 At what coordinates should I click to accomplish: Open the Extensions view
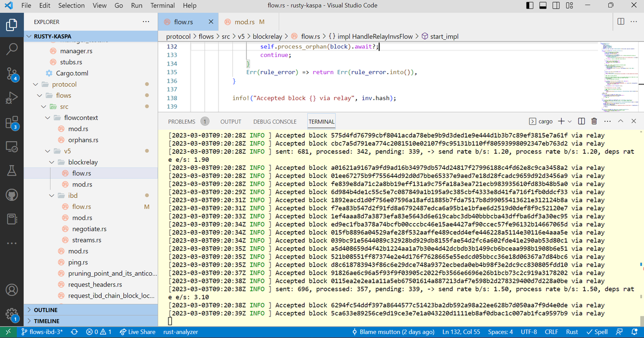[12, 123]
